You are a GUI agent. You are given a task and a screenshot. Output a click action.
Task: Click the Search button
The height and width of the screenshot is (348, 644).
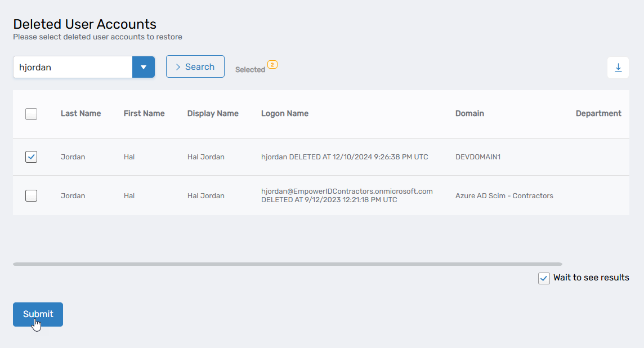[195, 66]
